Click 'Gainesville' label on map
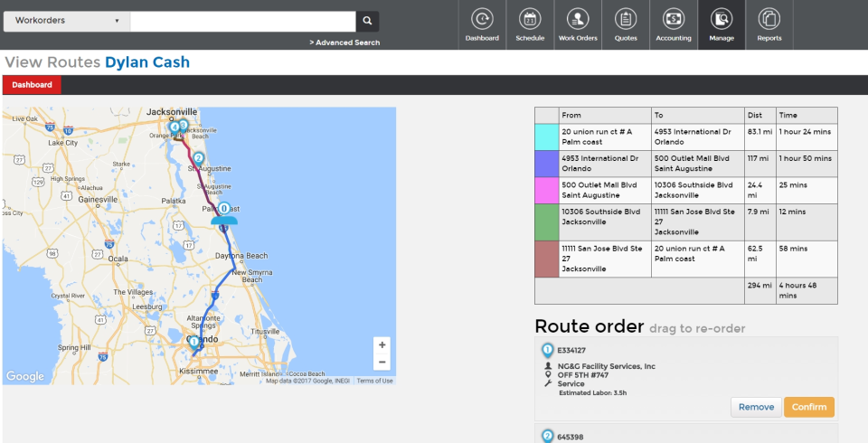Viewport: 868px width, 443px height. click(98, 199)
